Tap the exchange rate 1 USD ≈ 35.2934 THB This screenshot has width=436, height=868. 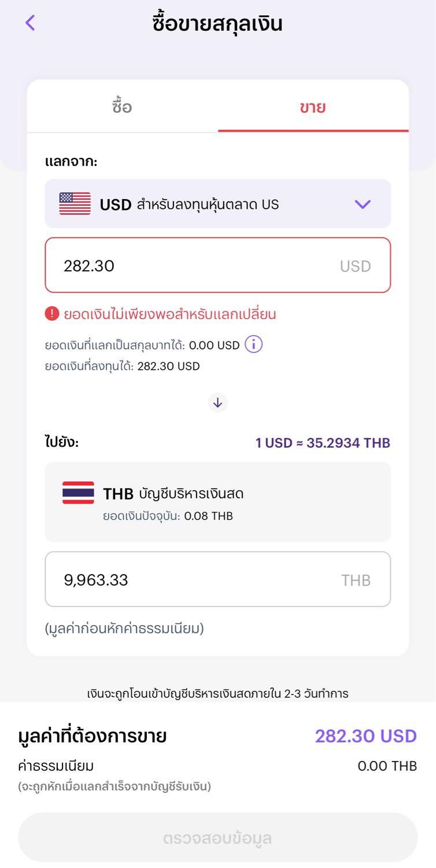point(323,443)
